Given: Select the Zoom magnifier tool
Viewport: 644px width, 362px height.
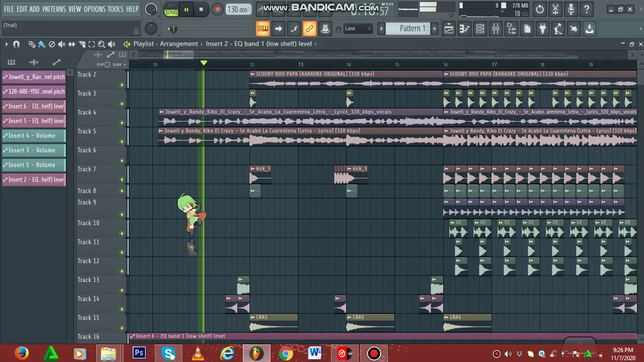Looking at the screenshot, I should pos(102,44).
